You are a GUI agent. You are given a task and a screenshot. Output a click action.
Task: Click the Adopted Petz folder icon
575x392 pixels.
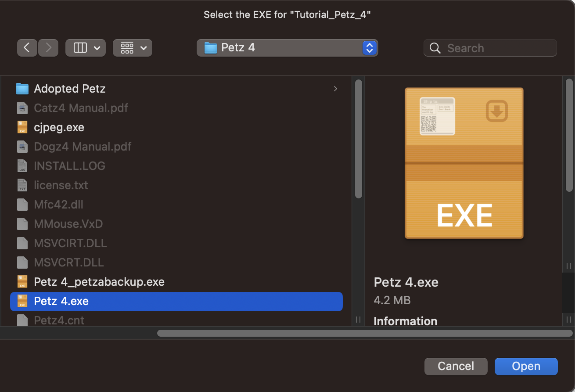pos(22,89)
